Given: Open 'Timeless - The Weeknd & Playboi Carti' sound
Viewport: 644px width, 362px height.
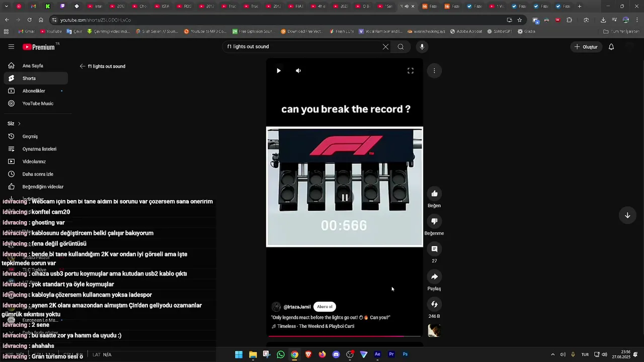Looking at the screenshot, I should [315, 326].
